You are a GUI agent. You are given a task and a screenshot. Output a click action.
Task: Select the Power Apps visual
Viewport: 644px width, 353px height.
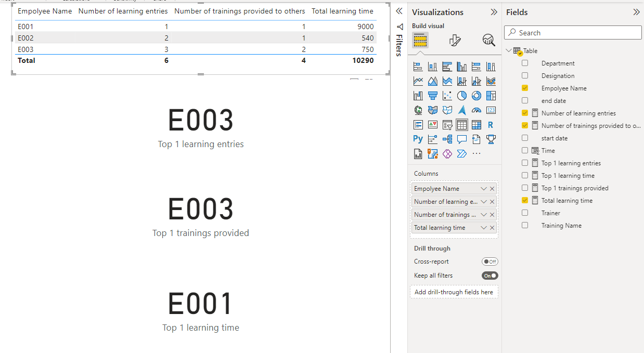tap(447, 154)
